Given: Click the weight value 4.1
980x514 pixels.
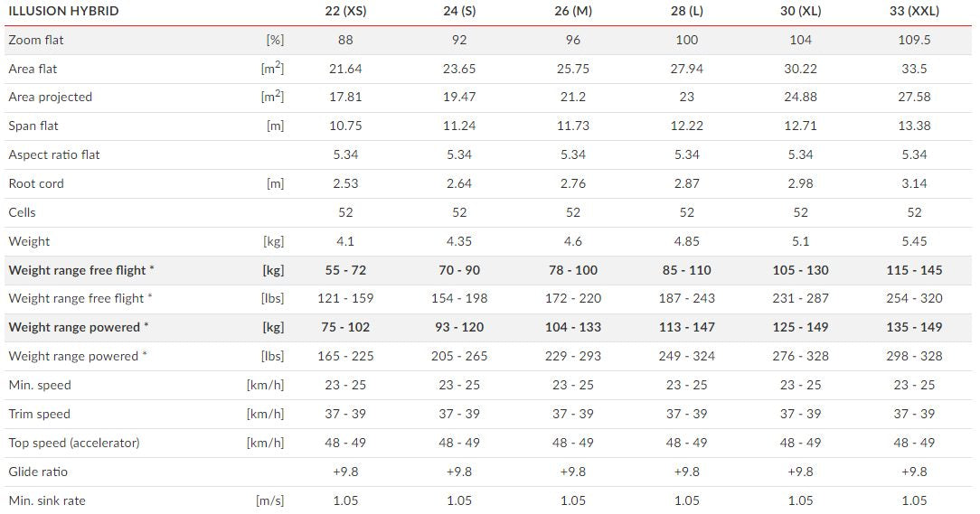Looking at the screenshot, I should (345, 241).
